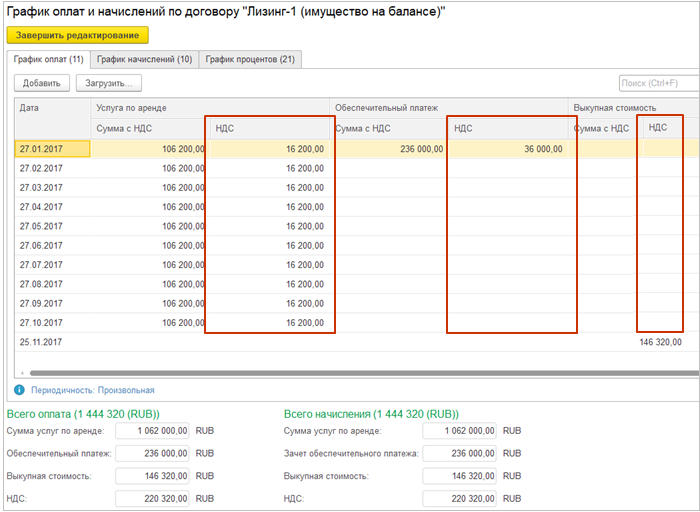The width and height of the screenshot is (700, 512).
Task: Click the 146 320,00 cell in the table
Action: (660, 342)
